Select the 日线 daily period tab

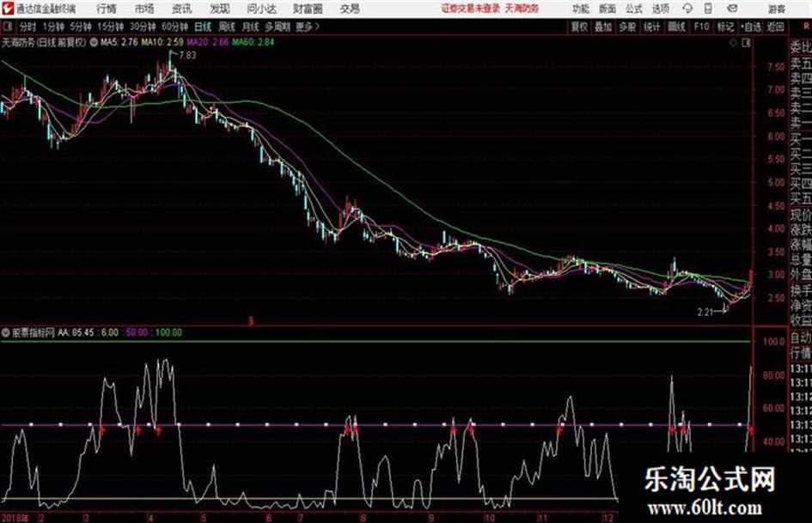pos(203,27)
